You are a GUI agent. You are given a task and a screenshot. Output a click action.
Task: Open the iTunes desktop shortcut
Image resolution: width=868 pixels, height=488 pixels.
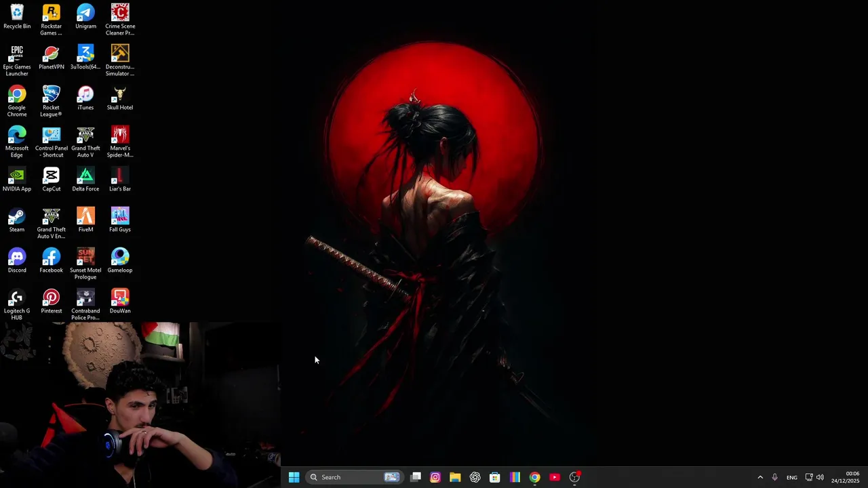click(85, 98)
